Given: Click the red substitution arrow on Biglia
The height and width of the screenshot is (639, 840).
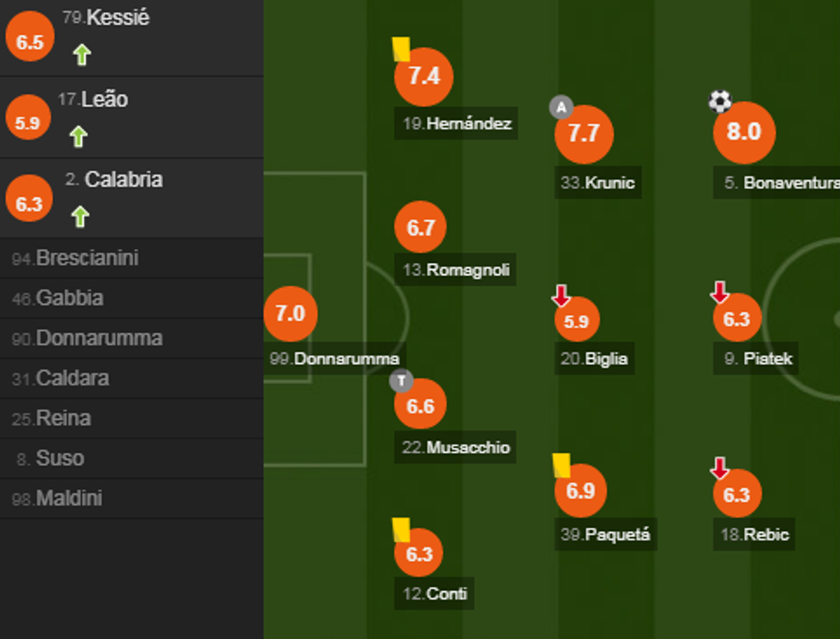Looking at the screenshot, I should click(x=561, y=296).
